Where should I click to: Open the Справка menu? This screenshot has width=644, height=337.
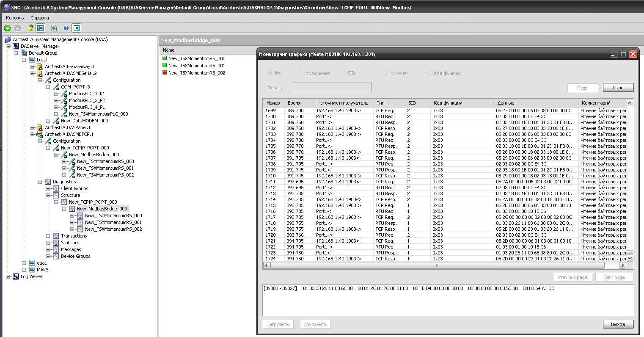click(x=40, y=18)
